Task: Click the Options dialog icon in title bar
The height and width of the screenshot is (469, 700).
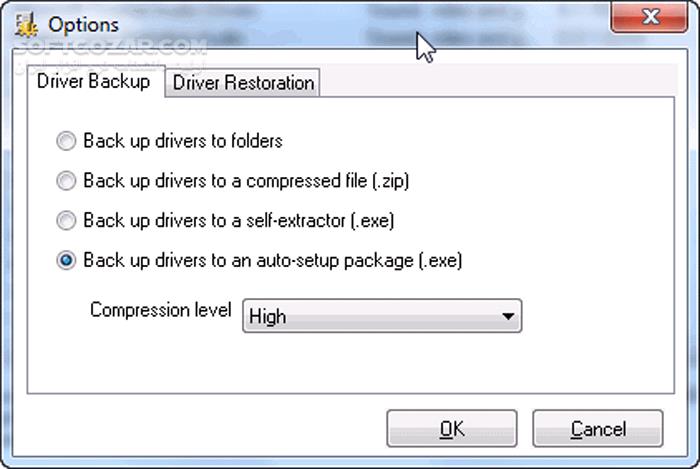Action: [x=25, y=25]
